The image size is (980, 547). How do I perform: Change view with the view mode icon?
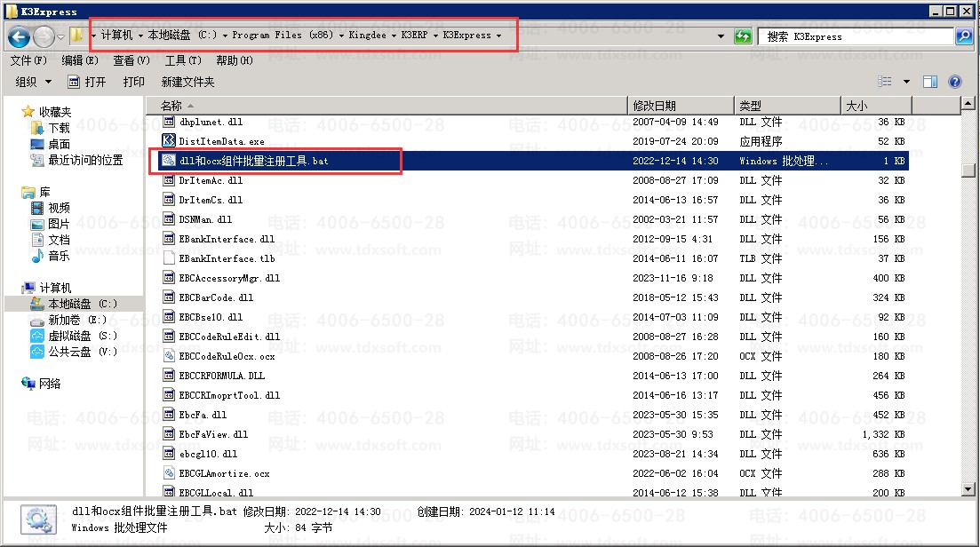885,82
